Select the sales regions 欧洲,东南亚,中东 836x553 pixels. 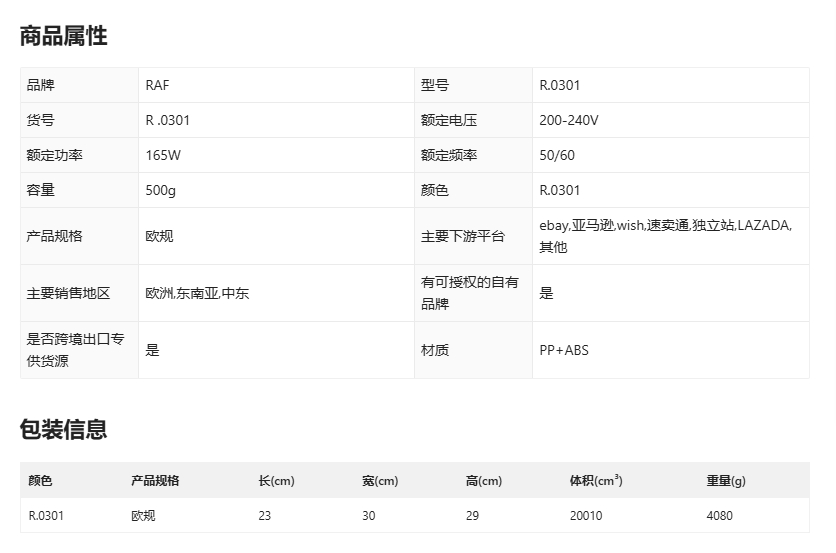click(197, 293)
